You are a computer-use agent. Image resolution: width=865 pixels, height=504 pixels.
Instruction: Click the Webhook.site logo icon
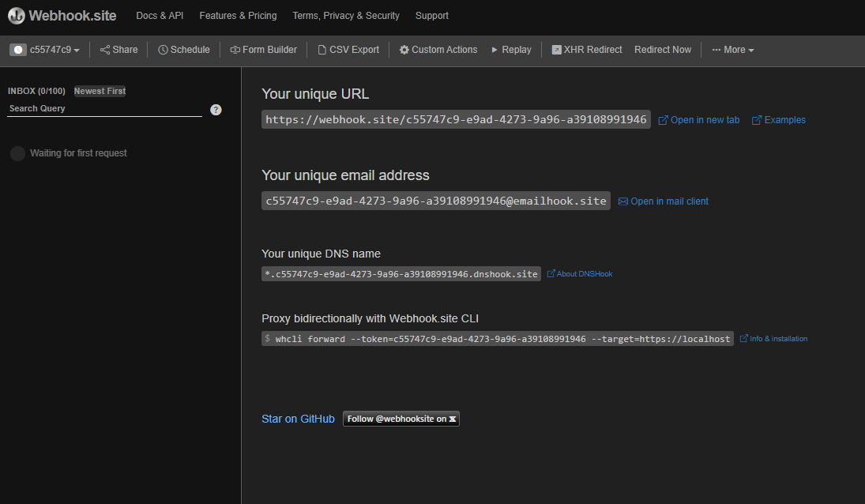[17, 16]
